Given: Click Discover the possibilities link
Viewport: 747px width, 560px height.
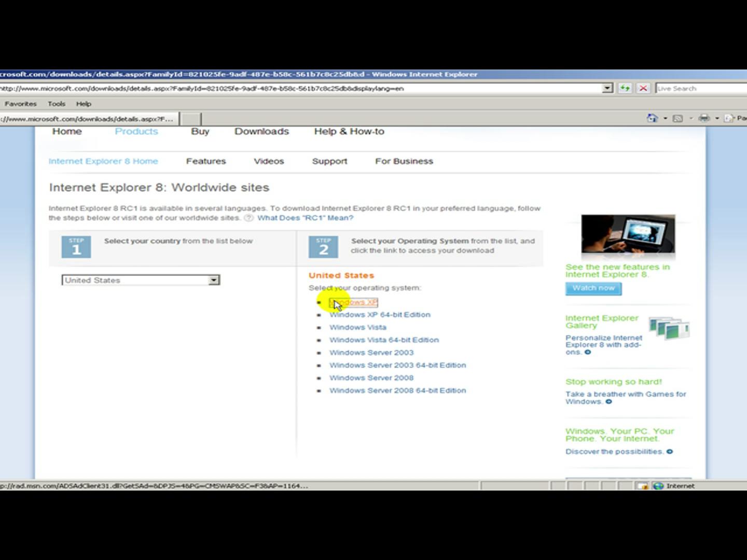Looking at the screenshot, I should tap(614, 452).
